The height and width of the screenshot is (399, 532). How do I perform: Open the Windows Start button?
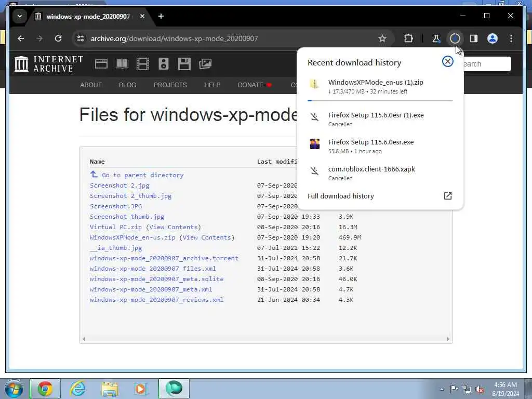tap(14, 389)
